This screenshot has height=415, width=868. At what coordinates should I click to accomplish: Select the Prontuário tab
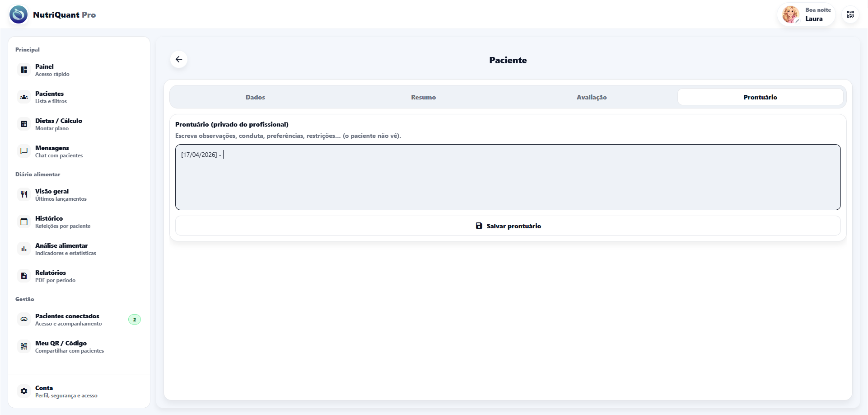pos(760,97)
